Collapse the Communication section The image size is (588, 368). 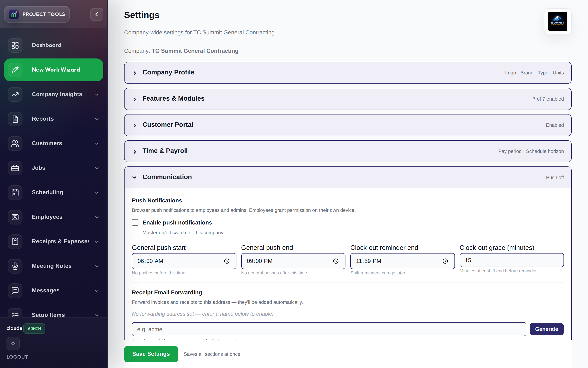tap(348, 177)
